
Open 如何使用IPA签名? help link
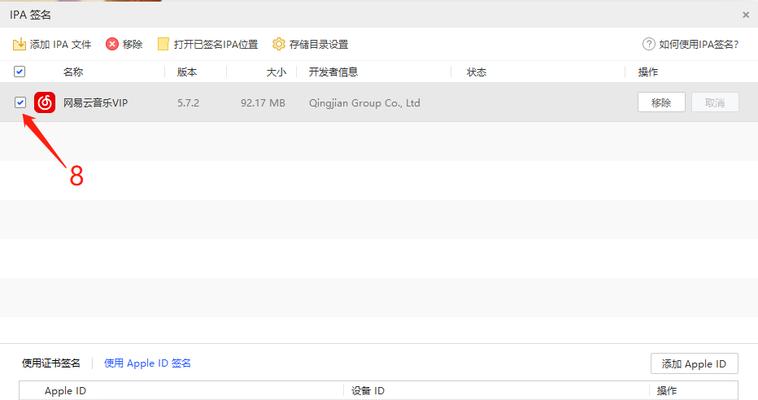tap(699, 44)
